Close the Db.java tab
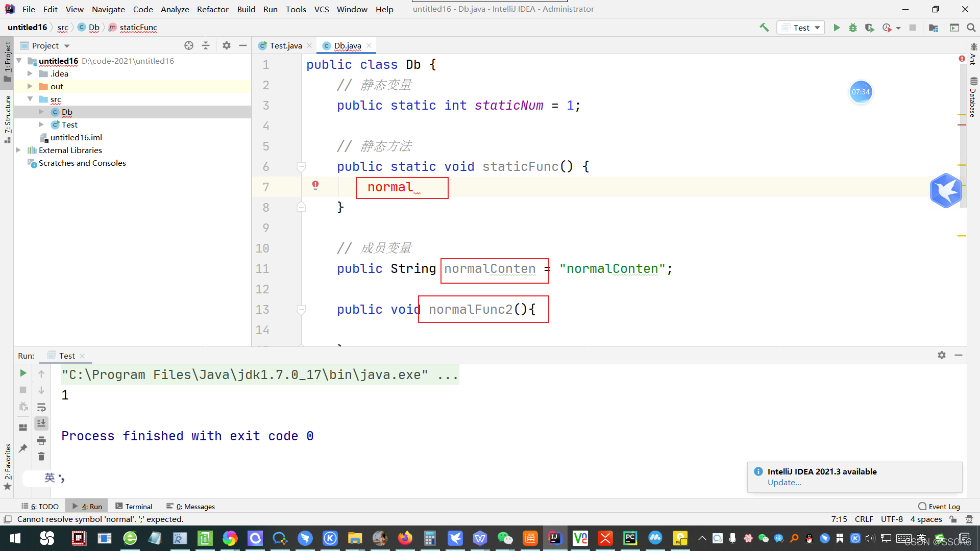The image size is (980, 551). 369,45
